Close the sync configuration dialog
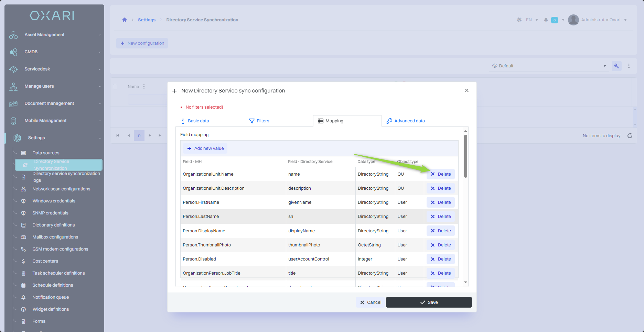The image size is (644, 332). tap(466, 90)
